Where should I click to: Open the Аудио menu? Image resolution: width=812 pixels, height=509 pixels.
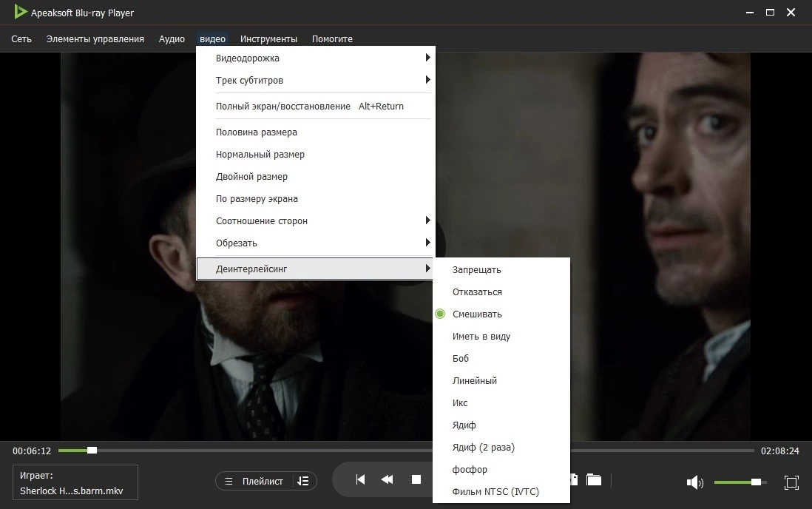[172, 39]
